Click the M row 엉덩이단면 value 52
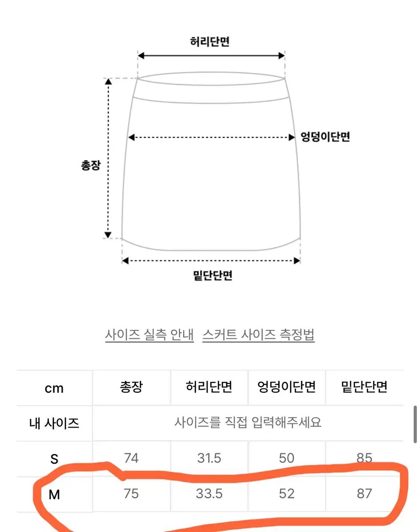Viewport: 420px width, 532px height. coord(287,493)
